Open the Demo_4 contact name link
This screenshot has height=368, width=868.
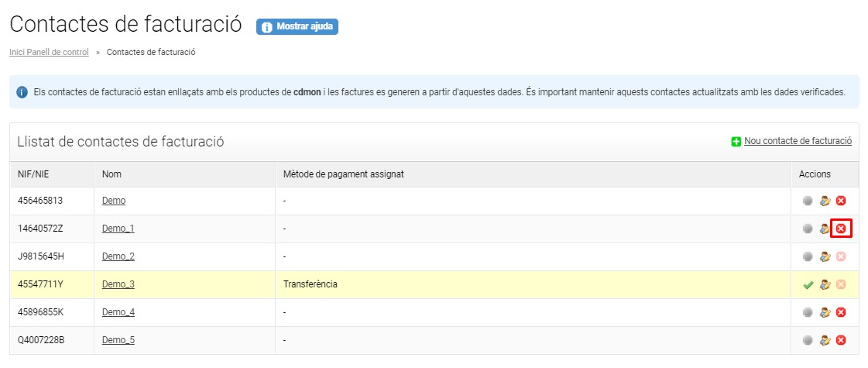[118, 312]
